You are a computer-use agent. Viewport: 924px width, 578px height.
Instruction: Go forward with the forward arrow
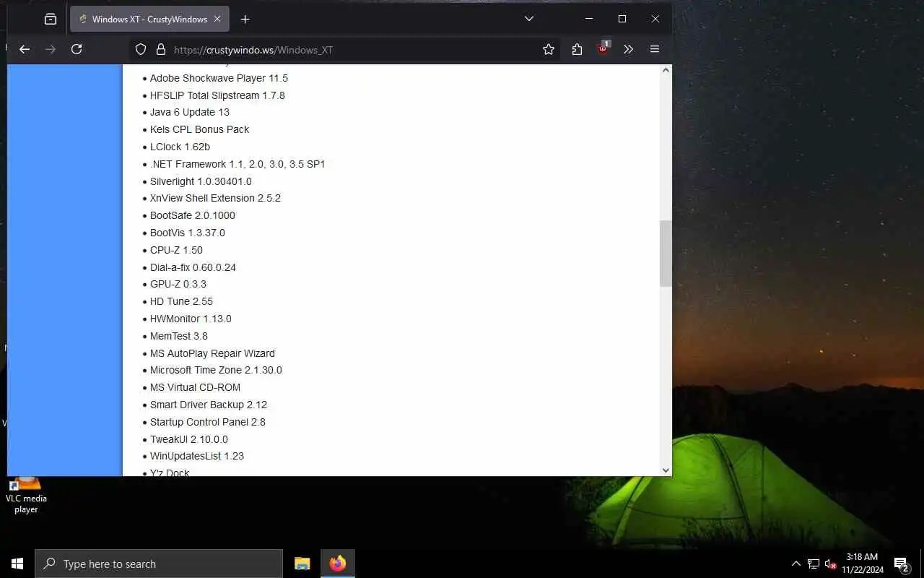coord(51,49)
